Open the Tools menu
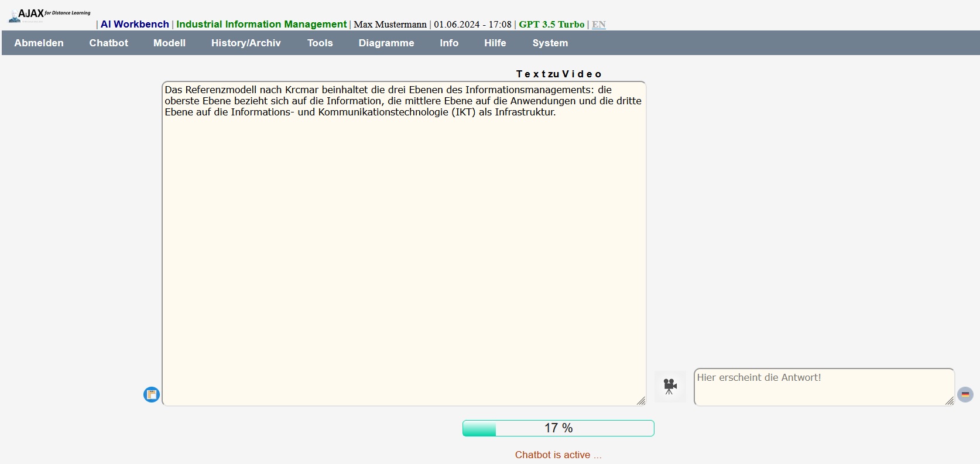The width and height of the screenshot is (980, 464). [x=320, y=43]
